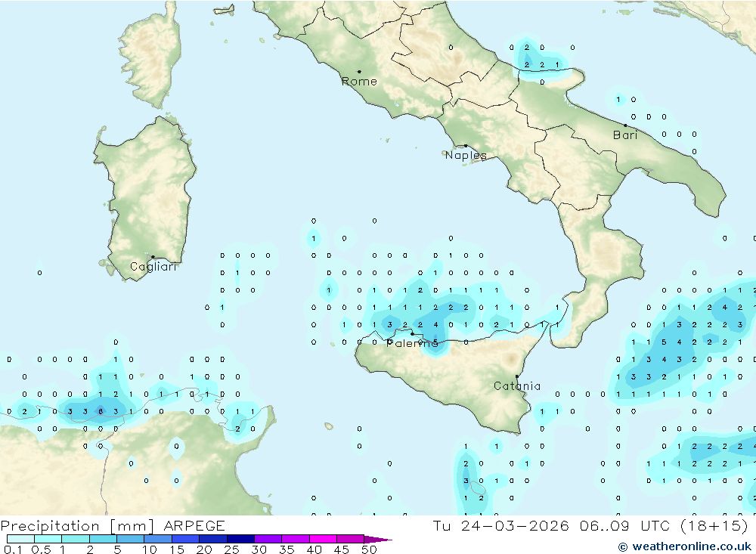Image resolution: width=756 pixels, height=554 pixels.
Task: Pick the 20–25 mm dark blue swatch
Action: [213, 539]
